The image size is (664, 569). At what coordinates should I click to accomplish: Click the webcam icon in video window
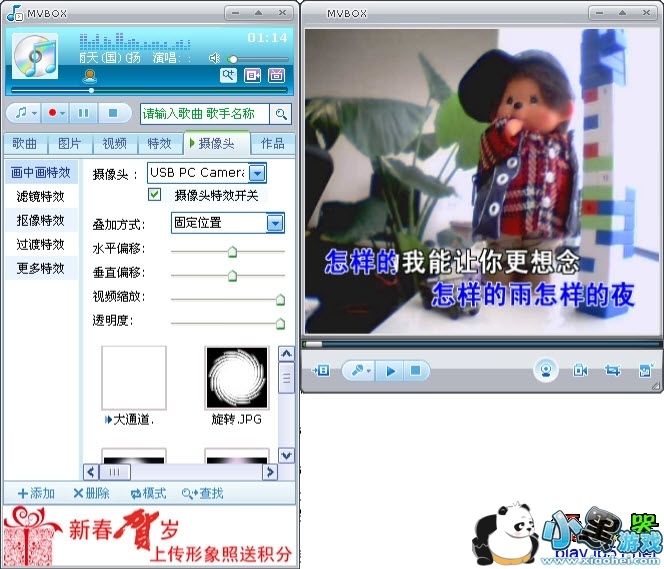click(x=546, y=370)
